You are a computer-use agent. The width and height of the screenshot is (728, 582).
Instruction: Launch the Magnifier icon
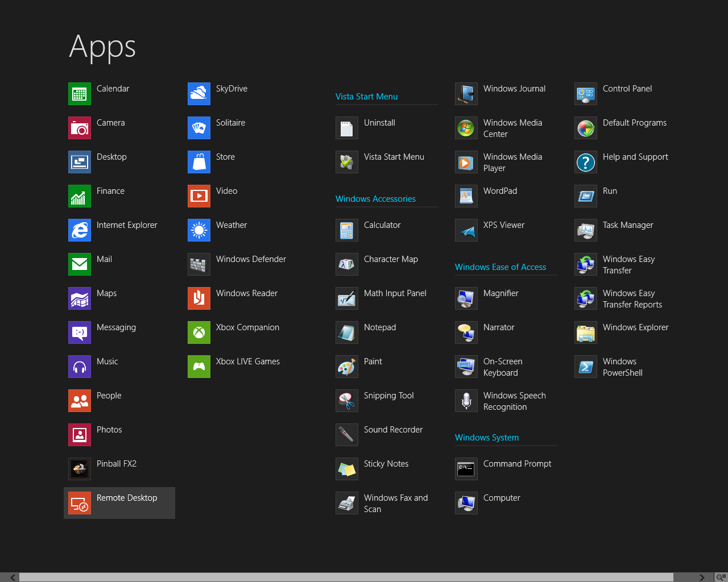[x=466, y=298]
